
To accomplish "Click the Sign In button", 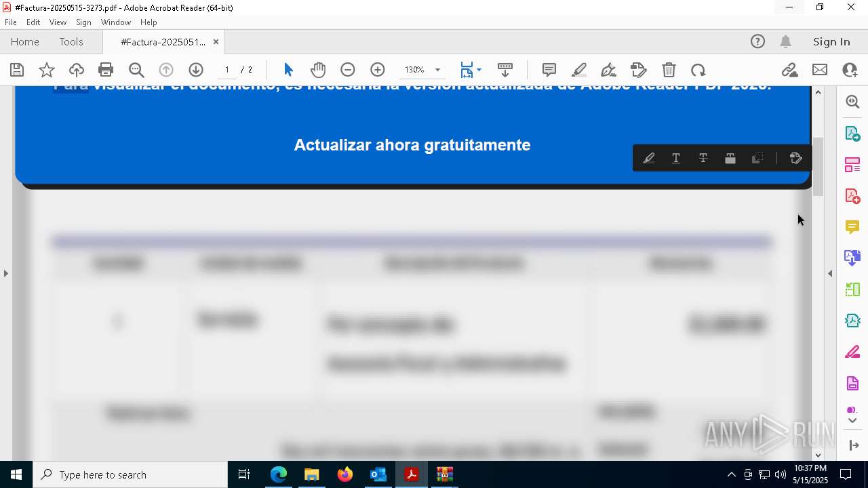I will (831, 42).
